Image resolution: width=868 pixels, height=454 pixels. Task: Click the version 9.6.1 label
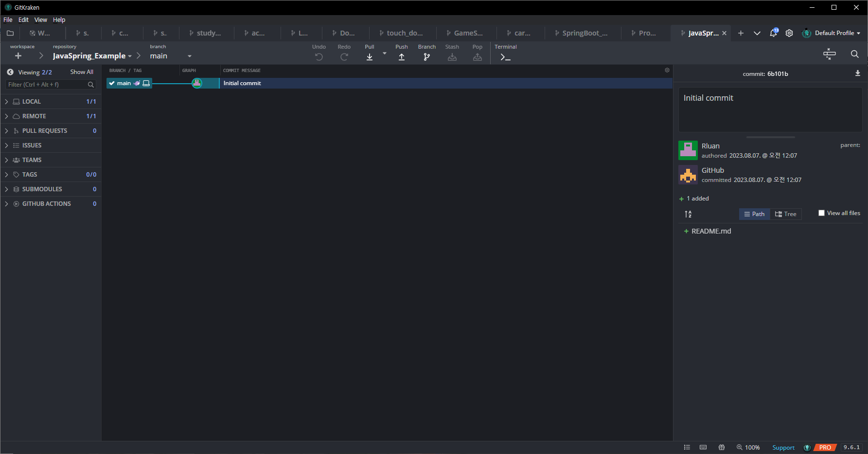[851, 447]
